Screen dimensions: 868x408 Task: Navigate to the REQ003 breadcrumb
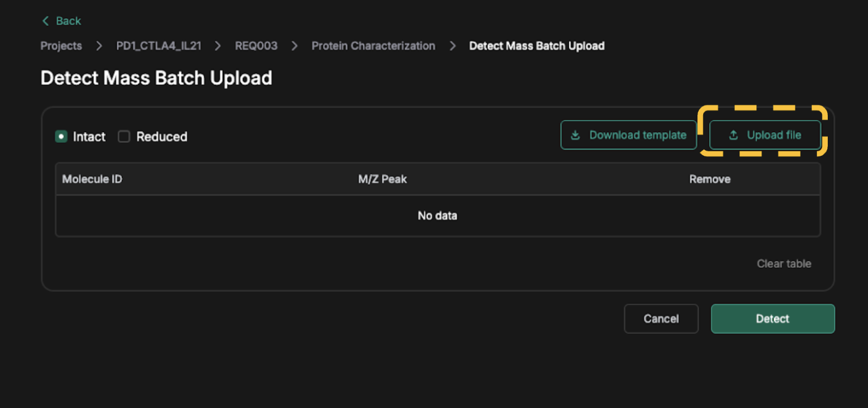click(x=256, y=46)
